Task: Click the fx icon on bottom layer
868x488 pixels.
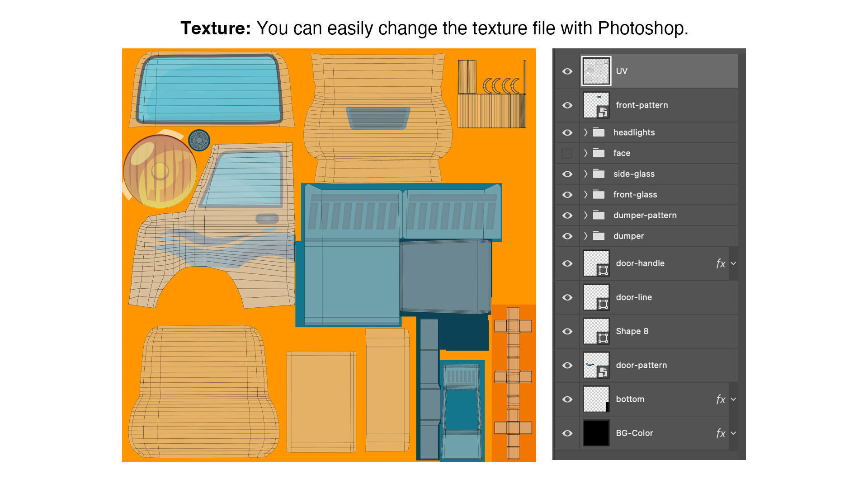Action: (721, 399)
